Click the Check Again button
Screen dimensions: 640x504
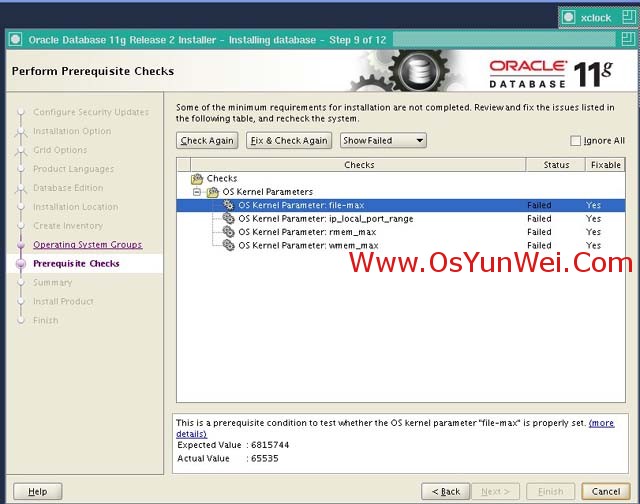click(x=207, y=140)
